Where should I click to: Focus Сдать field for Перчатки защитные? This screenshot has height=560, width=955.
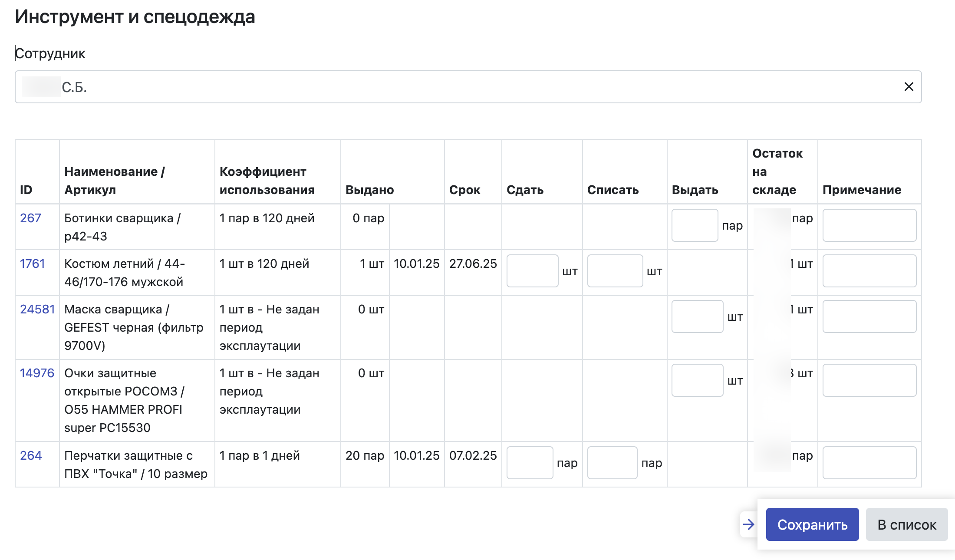[530, 463]
